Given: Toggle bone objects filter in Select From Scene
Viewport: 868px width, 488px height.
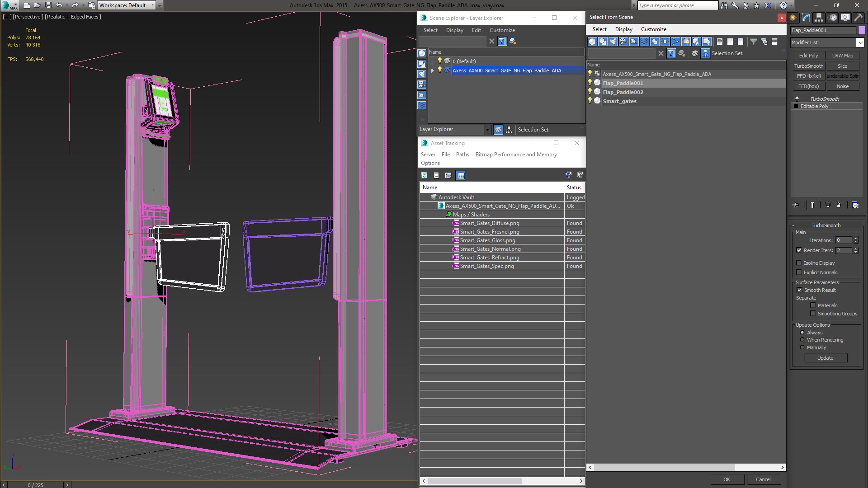Looking at the screenshot, I should pyautogui.click(x=675, y=42).
